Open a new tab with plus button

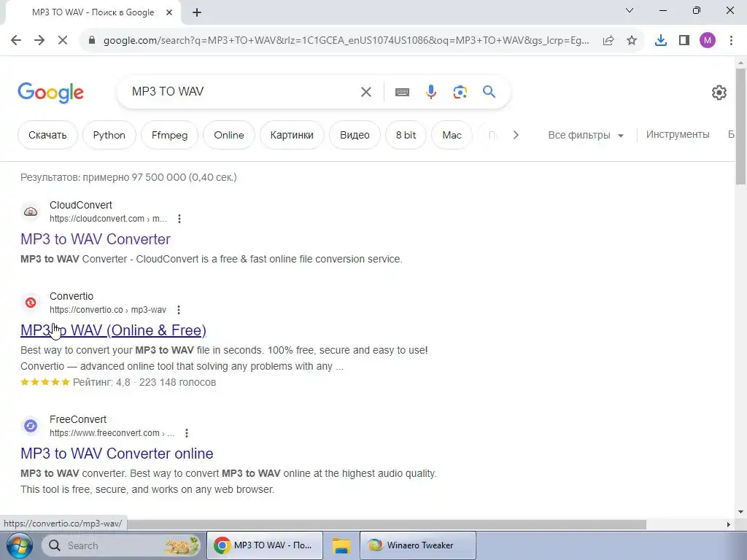[197, 12]
